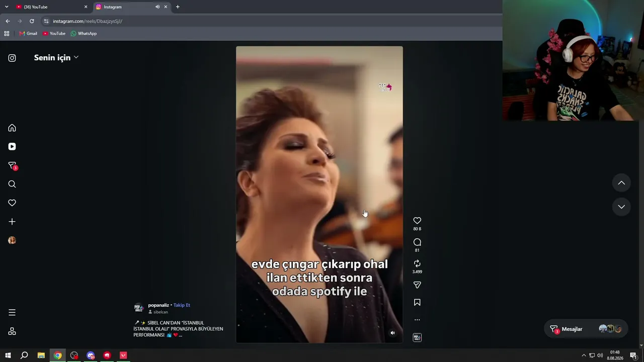644x362 pixels.
Task: Open system volume control in tray
Action: tap(600, 355)
